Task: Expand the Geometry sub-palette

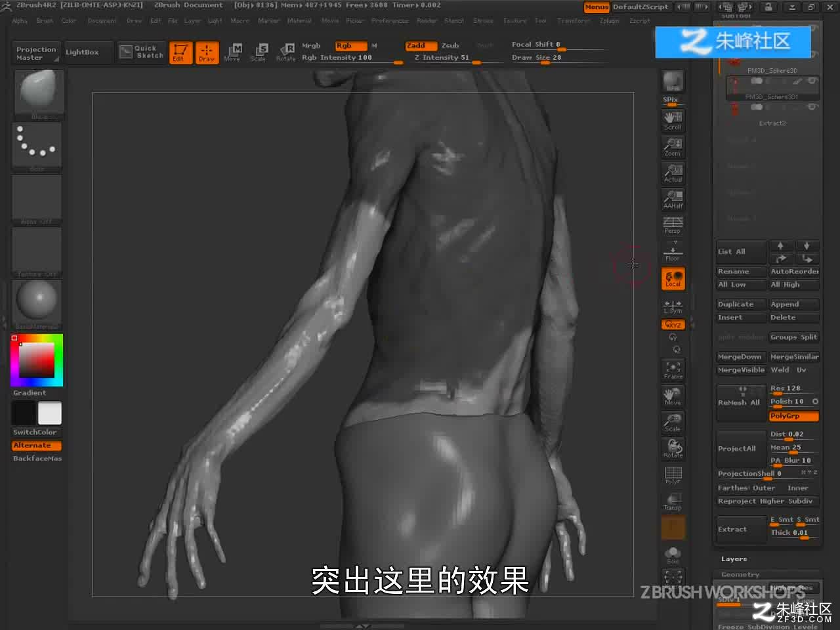Action: tap(740, 575)
